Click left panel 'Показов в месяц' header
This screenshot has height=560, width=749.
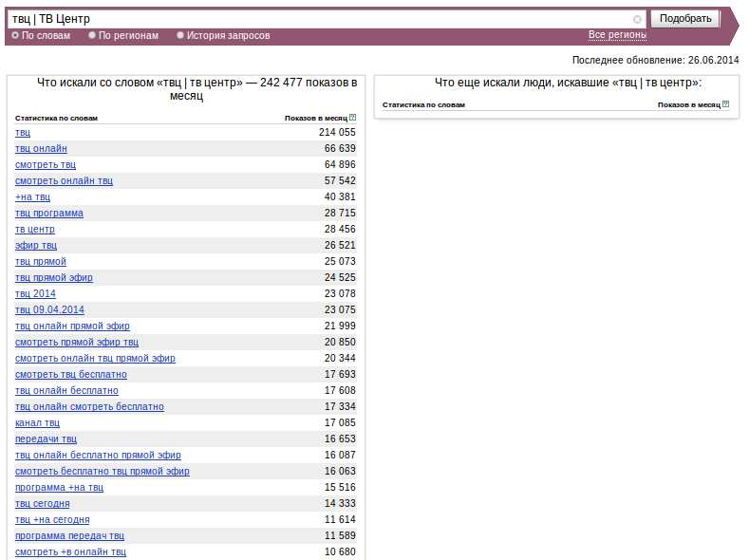(x=316, y=118)
